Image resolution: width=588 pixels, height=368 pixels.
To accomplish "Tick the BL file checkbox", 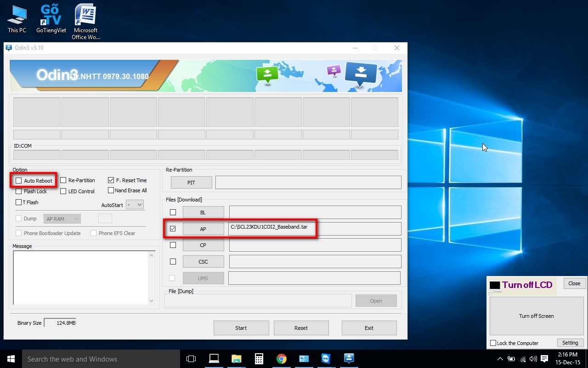I will click(173, 212).
